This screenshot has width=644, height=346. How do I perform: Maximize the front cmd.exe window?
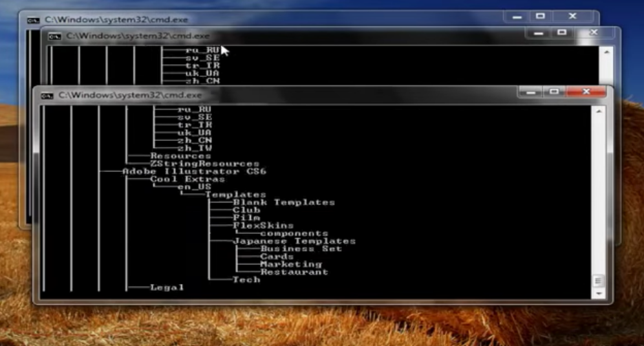[x=554, y=92]
